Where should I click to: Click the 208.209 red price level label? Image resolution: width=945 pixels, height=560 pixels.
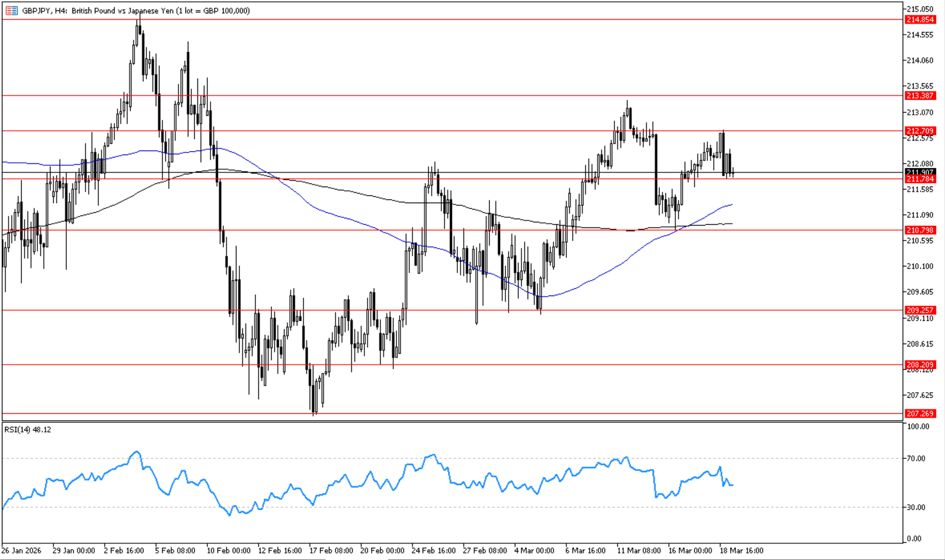pyautogui.click(x=920, y=365)
